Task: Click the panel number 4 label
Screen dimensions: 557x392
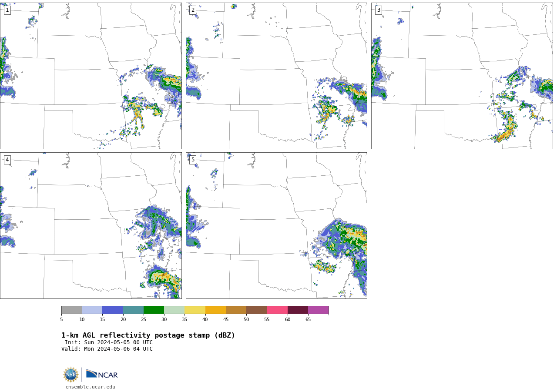Action: pos(7,160)
